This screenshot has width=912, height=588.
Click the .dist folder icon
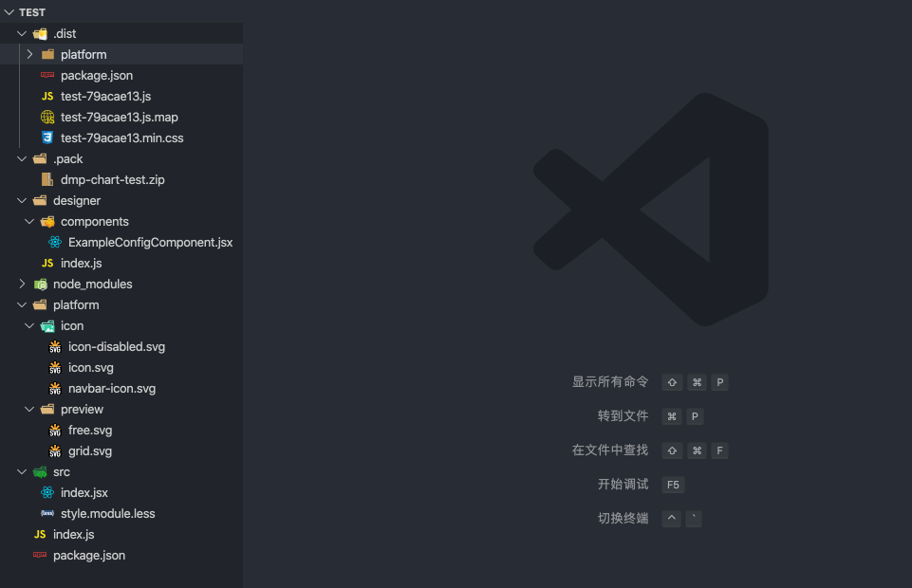[40, 34]
